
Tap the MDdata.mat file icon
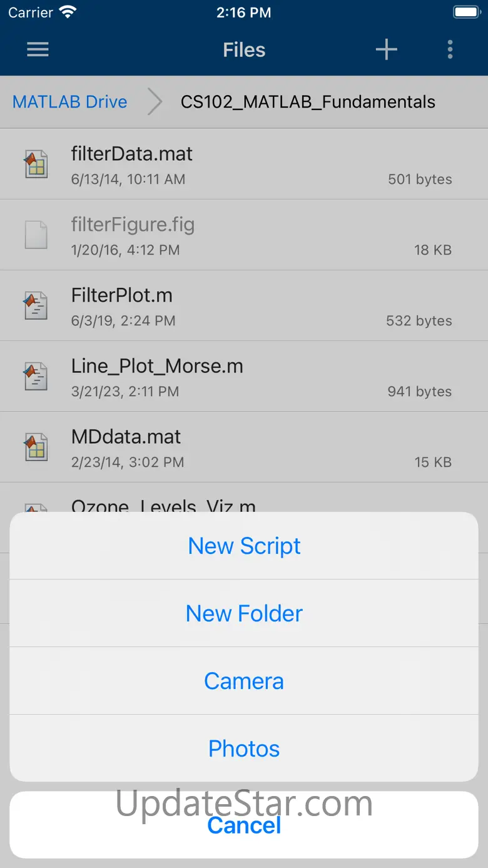36,447
